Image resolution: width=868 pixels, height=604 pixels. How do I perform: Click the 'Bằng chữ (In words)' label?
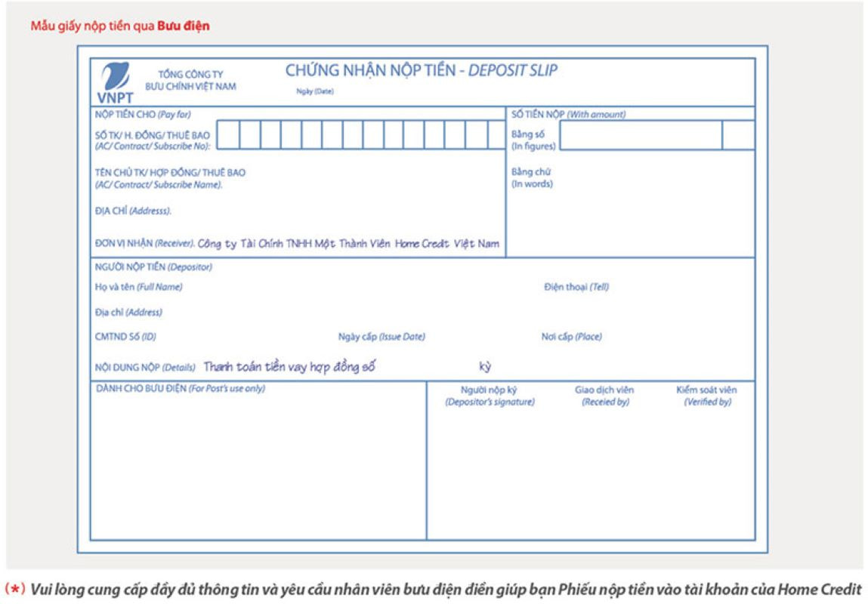point(531,177)
